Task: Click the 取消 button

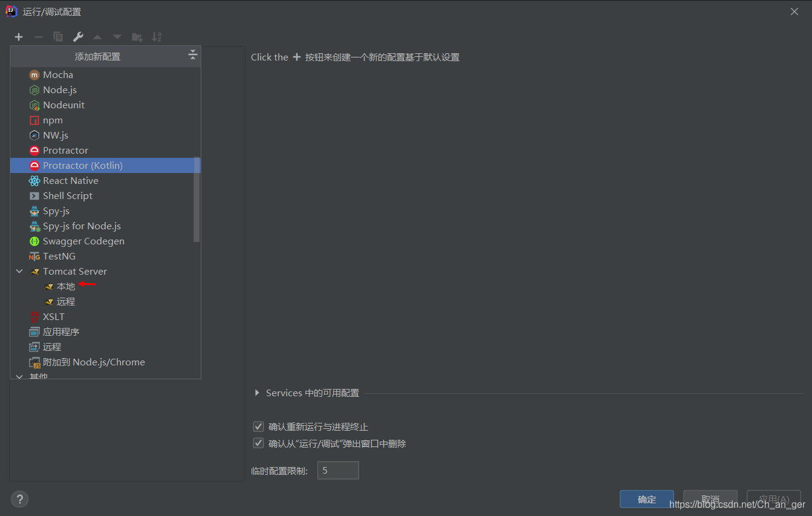Action: click(710, 499)
